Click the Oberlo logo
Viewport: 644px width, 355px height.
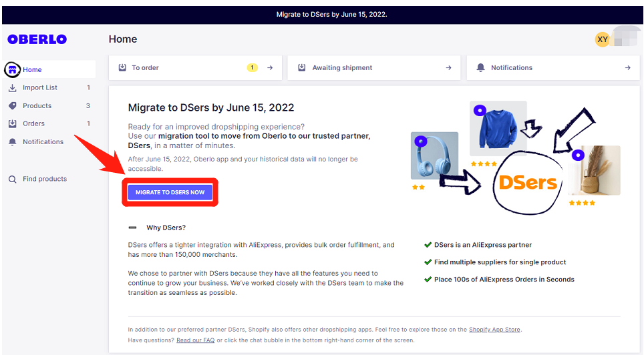coord(37,39)
